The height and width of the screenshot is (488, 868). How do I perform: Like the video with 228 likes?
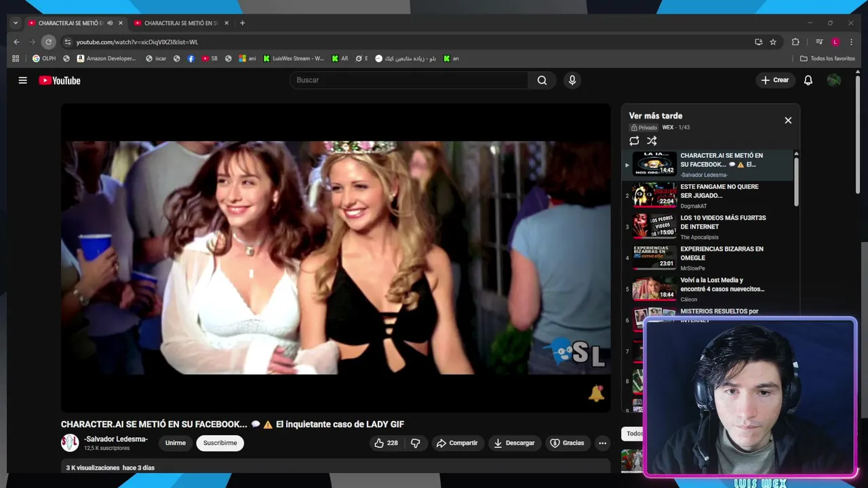pos(386,443)
